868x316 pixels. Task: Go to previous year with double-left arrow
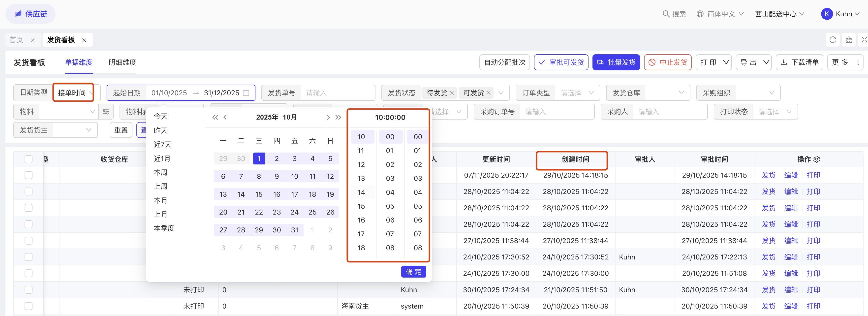tap(215, 117)
